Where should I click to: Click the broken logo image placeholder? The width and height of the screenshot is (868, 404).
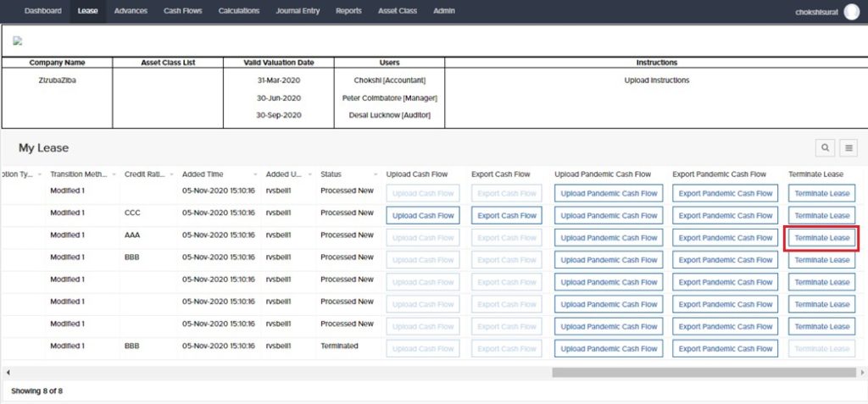point(17,41)
